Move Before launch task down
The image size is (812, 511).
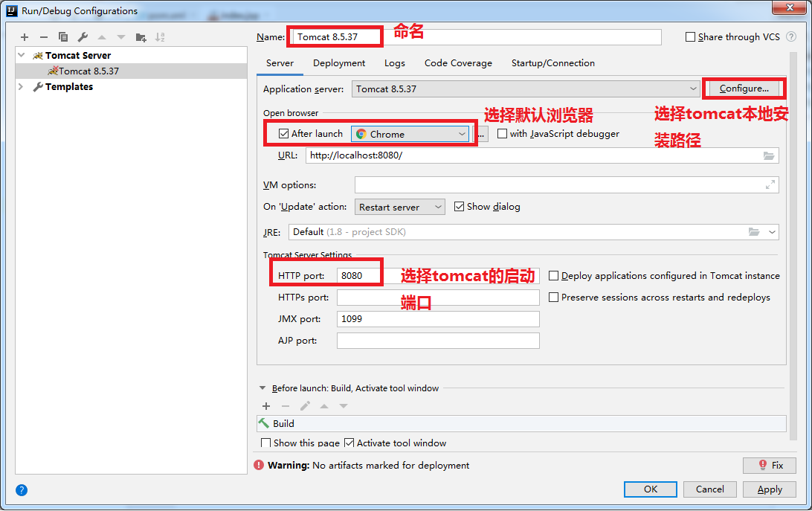(344, 406)
